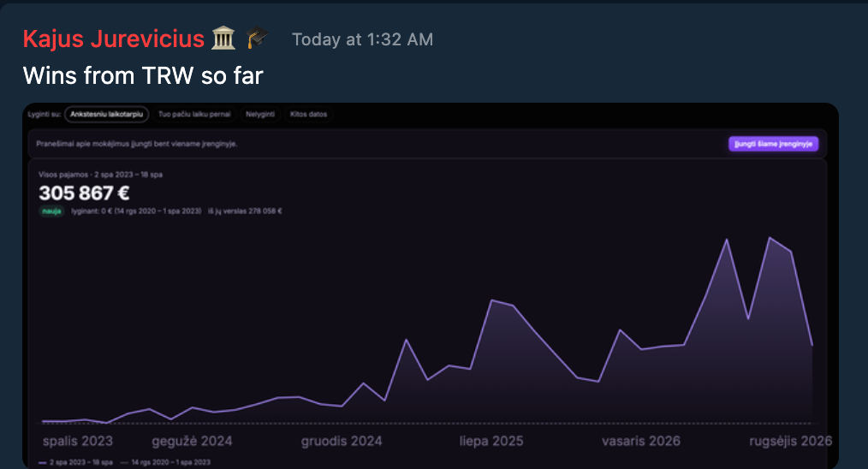This screenshot has height=469, width=868.
Task: Click the '2 spa 2023 – 18 spa' legend entry
Action: tap(76, 462)
